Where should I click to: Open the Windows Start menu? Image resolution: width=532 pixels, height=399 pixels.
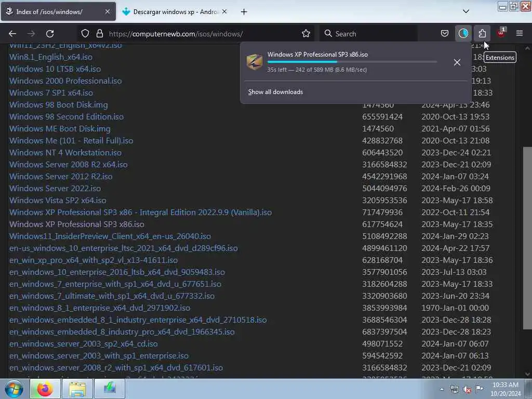pyautogui.click(x=14, y=389)
